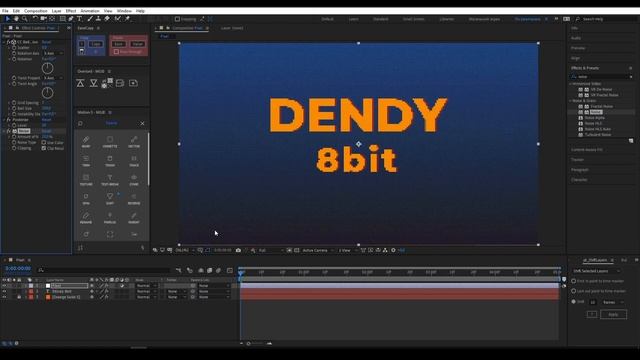Image resolution: width=640 pixels, height=360 pixels.
Task: Select first radio option in Shift Layers panel
Action: (574, 281)
